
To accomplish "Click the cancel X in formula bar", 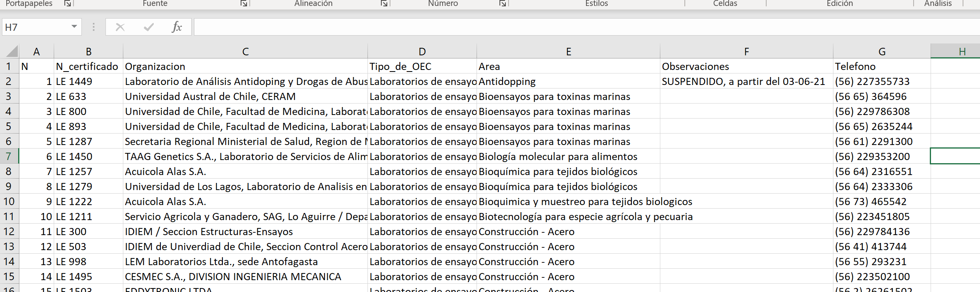I will tap(120, 27).
